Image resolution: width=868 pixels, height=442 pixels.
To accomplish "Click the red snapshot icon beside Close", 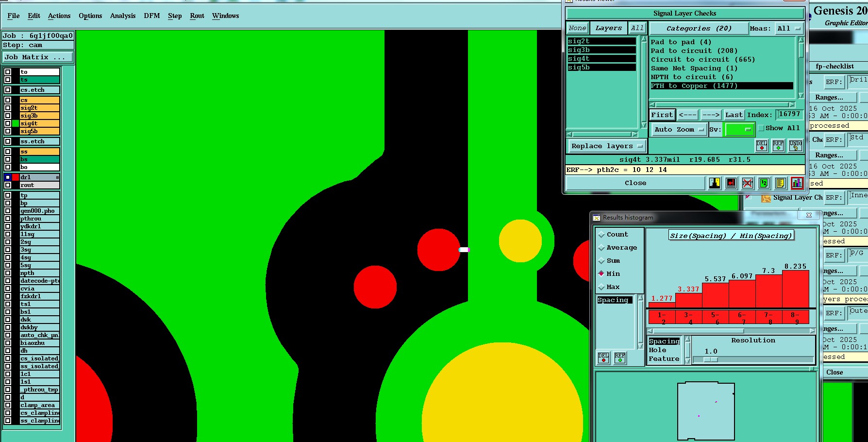I will point(731,183).
